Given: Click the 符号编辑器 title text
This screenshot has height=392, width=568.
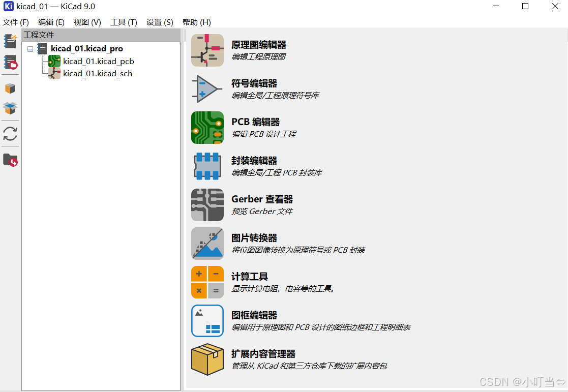Looking at the screenshot, I should [254, 83].
